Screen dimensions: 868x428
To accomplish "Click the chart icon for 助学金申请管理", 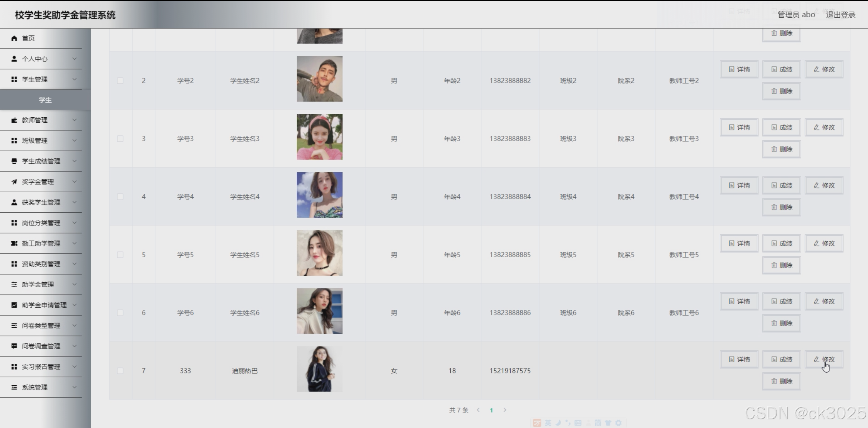I will pyautogui.click(x=14, y=305).
